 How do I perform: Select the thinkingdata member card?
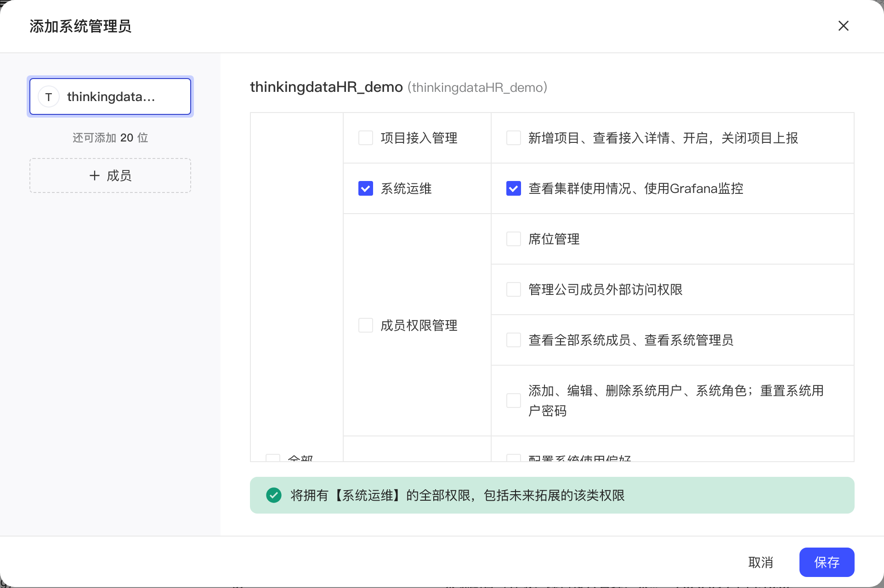(110, 96)
